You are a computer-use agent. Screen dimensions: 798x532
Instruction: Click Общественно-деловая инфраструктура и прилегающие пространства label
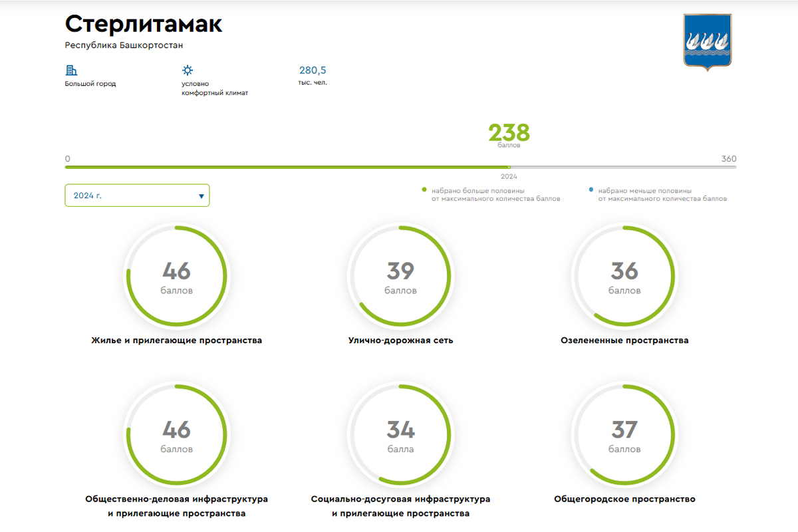(x=176, y=506)
